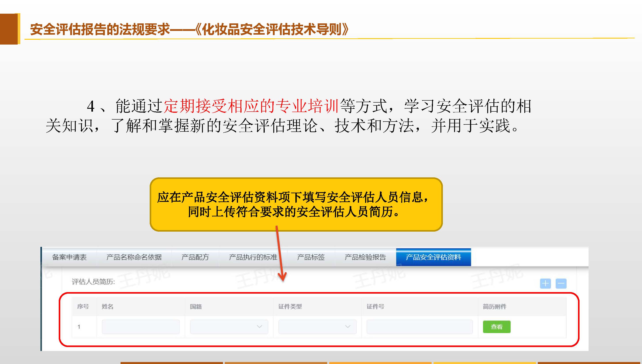Click the blue minus remove-row icon
This screenshot has width=642, height=364.
point(561,283)
